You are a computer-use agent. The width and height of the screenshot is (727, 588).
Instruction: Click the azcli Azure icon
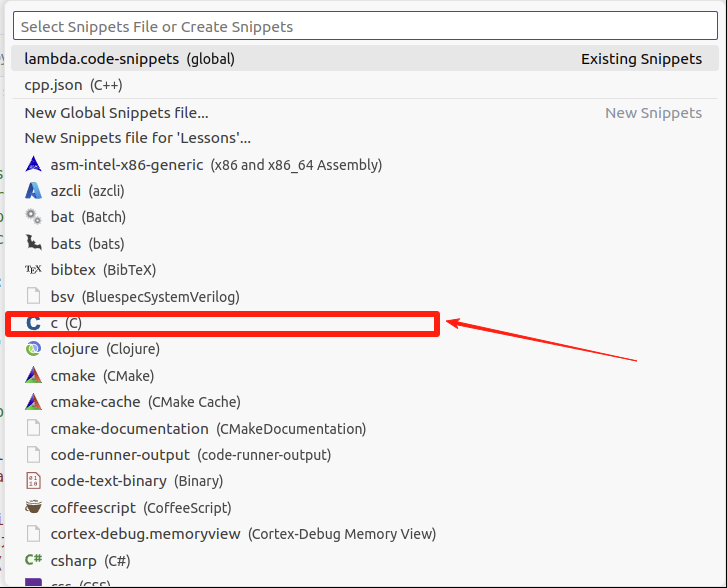click(x=33, y=191)
